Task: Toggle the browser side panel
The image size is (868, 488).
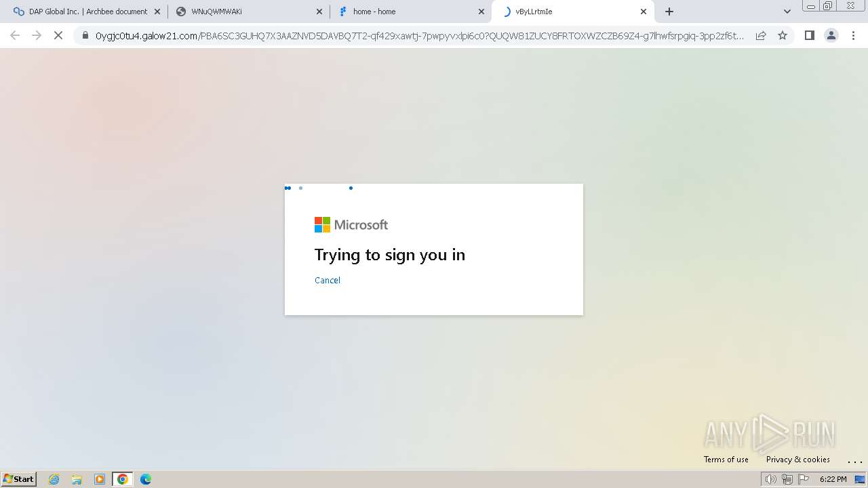Action: click(809, 35)
